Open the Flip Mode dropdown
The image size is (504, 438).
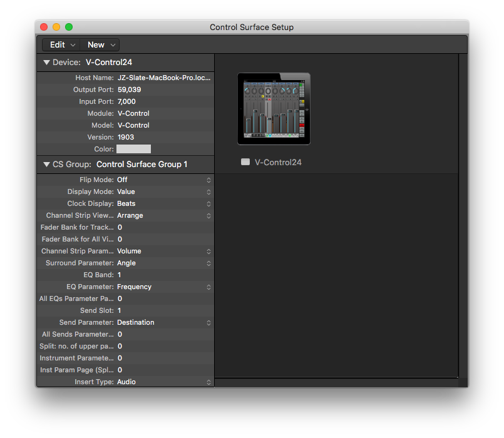(x=164, y=180)
